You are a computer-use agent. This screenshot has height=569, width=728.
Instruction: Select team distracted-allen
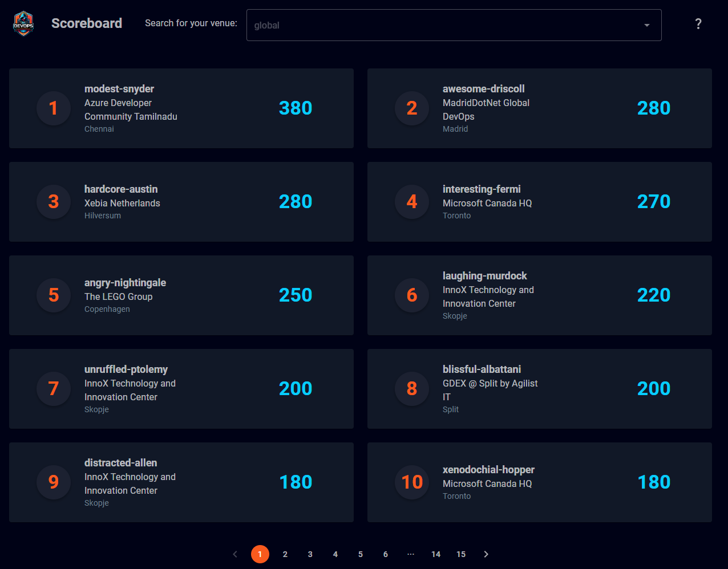(121, 463)
